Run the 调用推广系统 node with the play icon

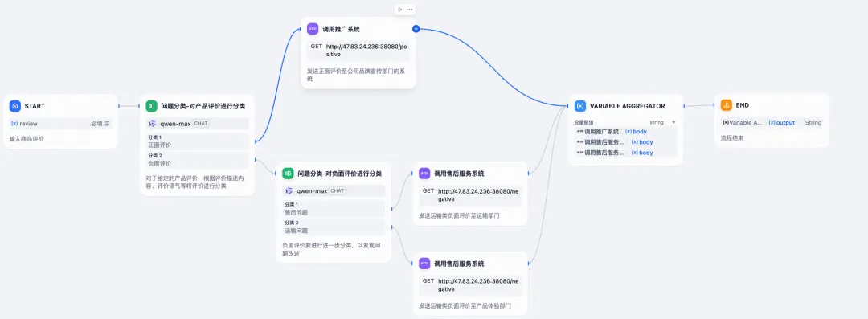399,10
